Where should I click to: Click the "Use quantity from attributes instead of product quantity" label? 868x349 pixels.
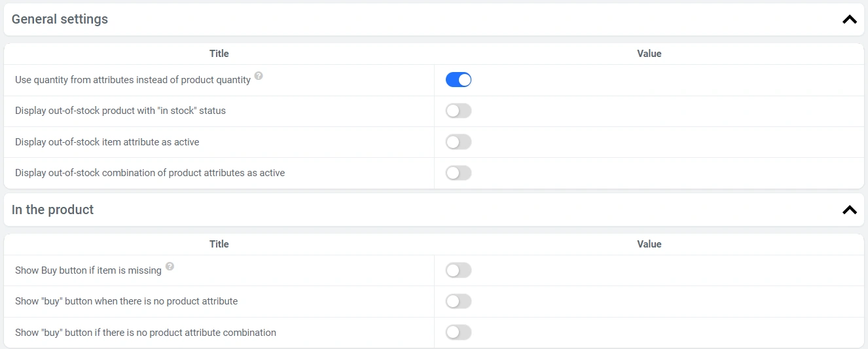click(133, 80)
